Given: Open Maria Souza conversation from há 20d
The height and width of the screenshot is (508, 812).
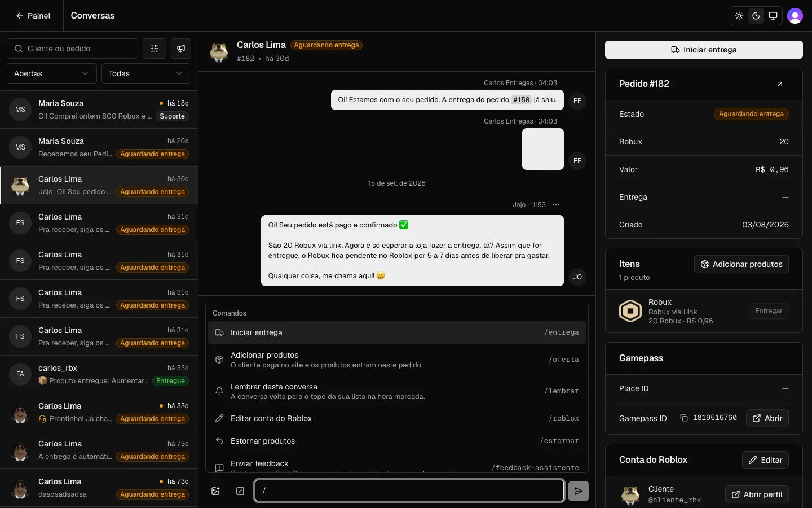Looking at the screenshot, I should (x=99, y=147).
